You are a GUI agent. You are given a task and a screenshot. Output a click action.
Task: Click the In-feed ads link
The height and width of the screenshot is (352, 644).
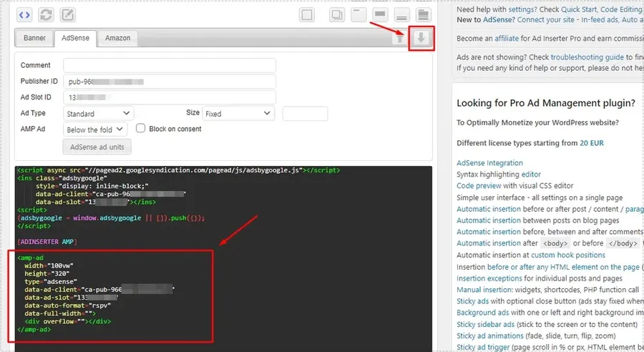[x=599, y=20]
